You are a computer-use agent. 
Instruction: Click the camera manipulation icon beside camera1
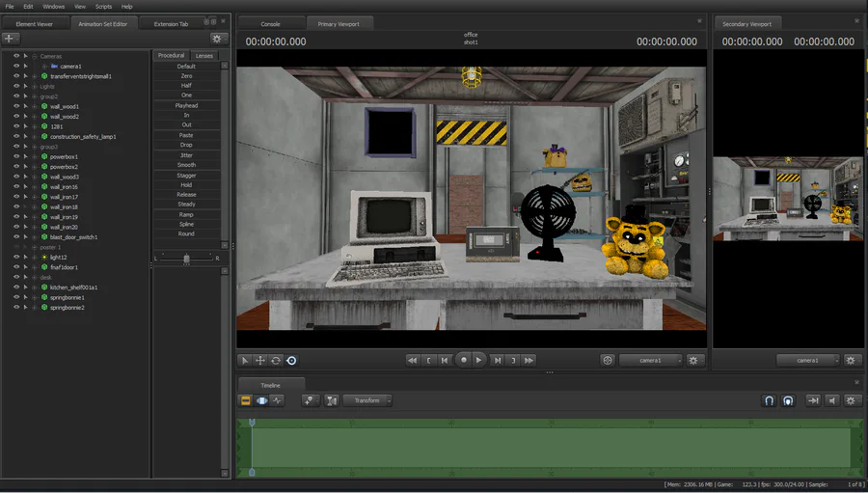pos(608,361)
